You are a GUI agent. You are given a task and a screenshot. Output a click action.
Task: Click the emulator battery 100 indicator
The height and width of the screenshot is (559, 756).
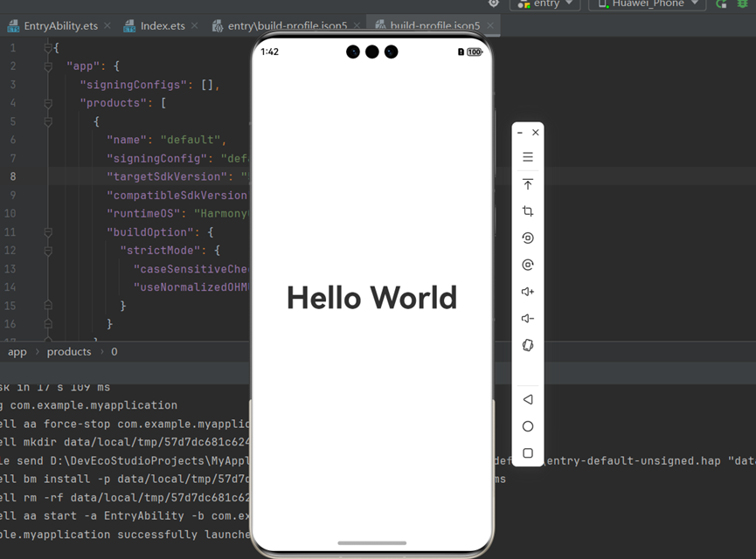tap(475, 52)
